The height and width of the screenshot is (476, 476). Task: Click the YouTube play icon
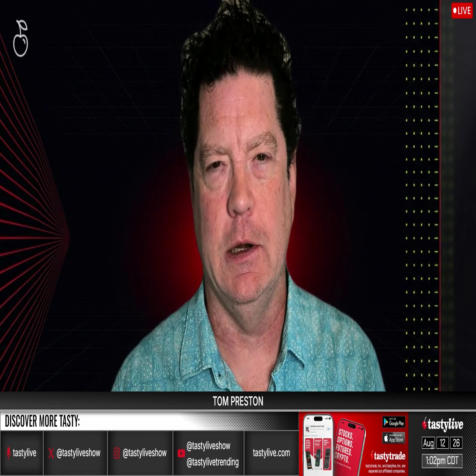[x=181, y=453]
